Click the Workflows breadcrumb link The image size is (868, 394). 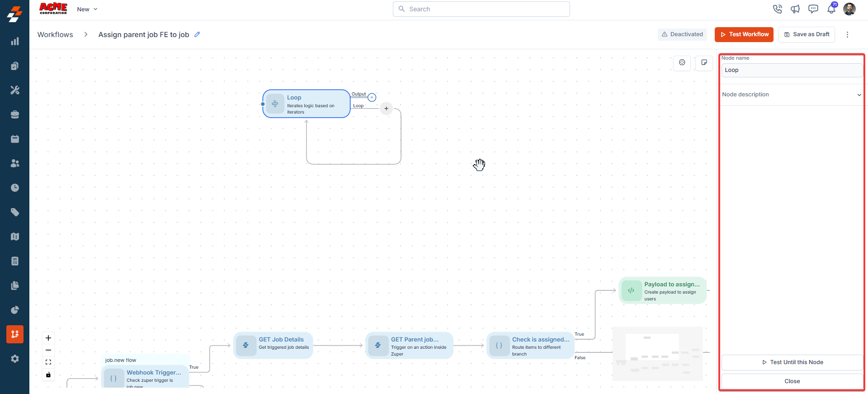point(55,34)
